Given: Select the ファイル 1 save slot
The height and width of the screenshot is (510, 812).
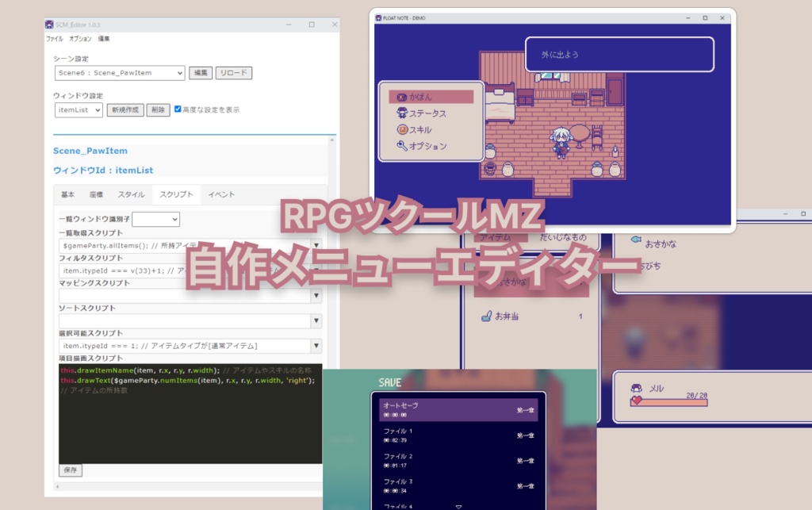Looking at the screenshot, I should (x=458, y=435).
